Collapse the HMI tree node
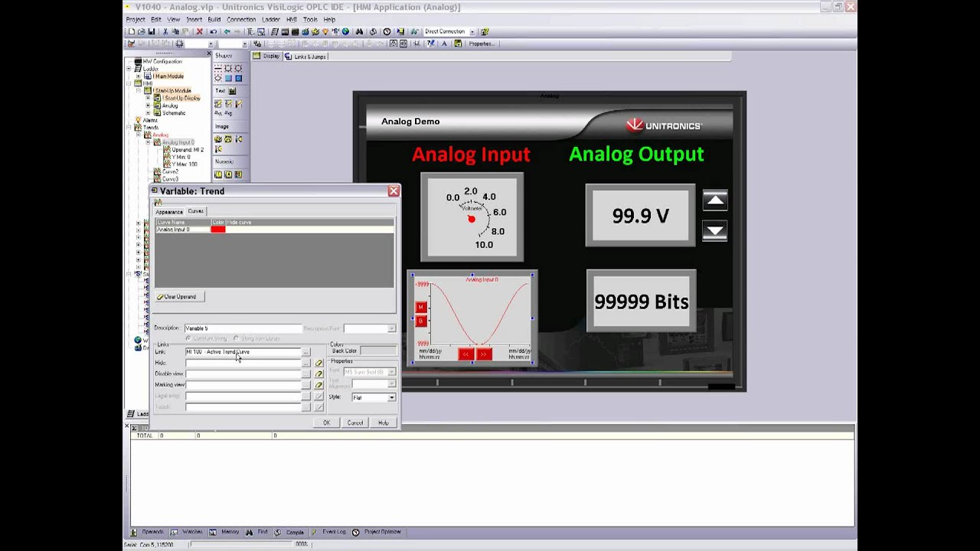980x551 pixels. point(129,83)
